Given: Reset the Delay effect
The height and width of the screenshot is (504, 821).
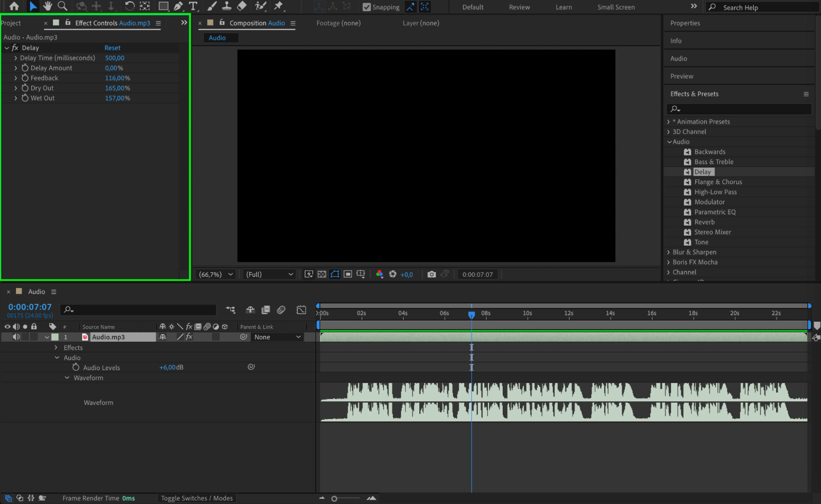Looking at the screenshot, I should point(112,48).
